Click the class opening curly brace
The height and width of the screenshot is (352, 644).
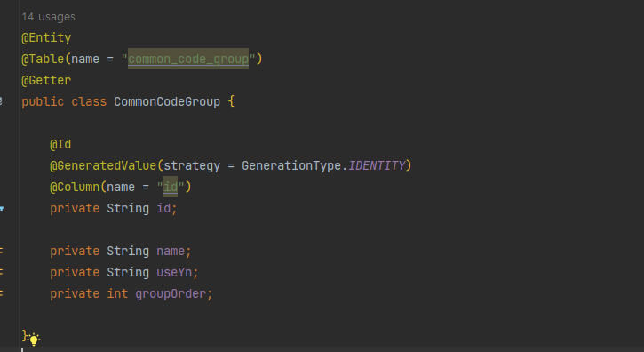pos(231,101)
